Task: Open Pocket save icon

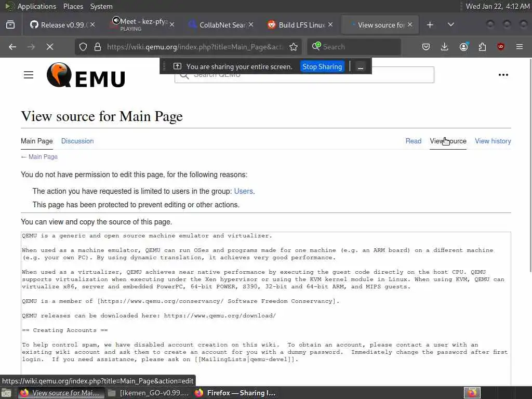Action: [x=426, y=47]
